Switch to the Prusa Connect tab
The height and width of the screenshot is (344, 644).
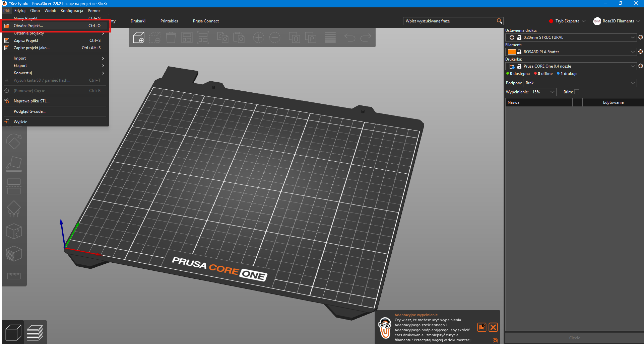pos(206,21)
